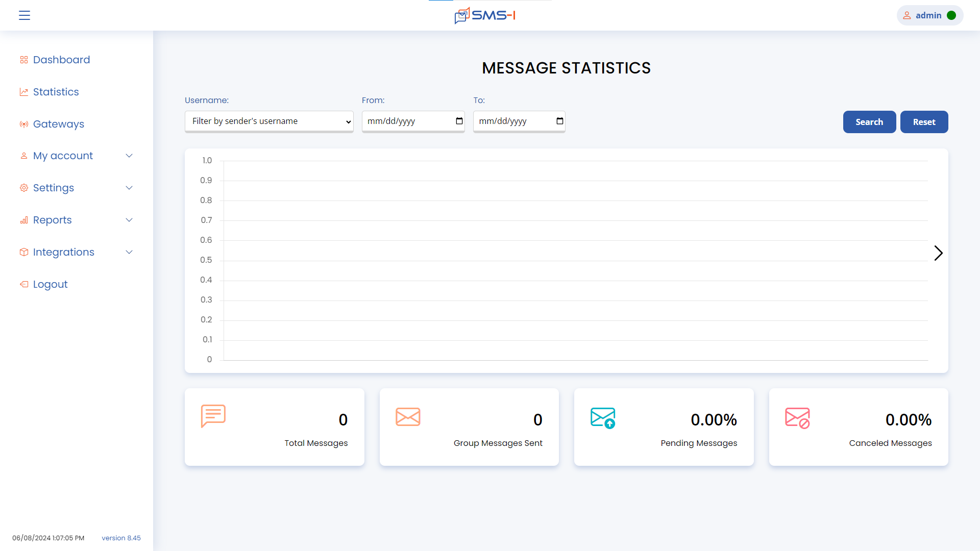Open the Dashboard page

[x=61, y=60]
